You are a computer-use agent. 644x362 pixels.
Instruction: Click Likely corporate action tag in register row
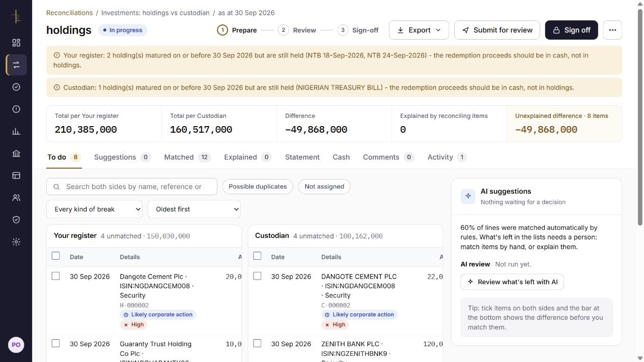click(158, 315)
